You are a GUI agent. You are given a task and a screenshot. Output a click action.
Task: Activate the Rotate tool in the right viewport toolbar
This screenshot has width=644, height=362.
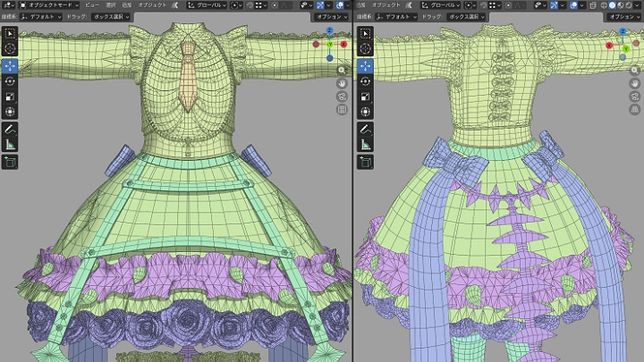366,81
